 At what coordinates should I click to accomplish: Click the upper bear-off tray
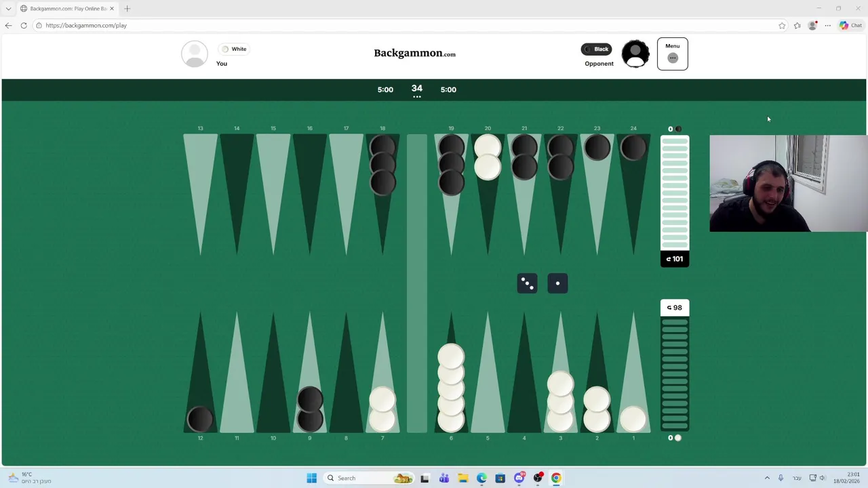coord(675,193)
